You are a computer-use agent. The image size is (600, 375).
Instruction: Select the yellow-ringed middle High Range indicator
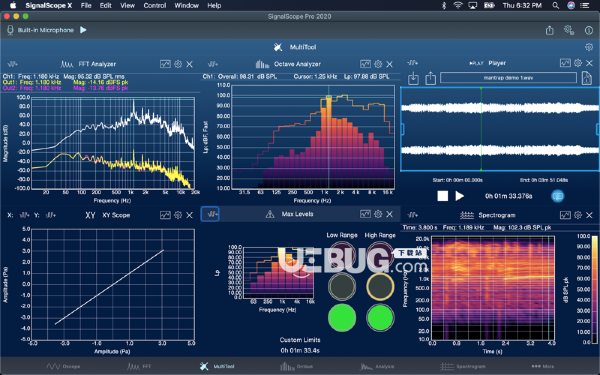(380, 286)
